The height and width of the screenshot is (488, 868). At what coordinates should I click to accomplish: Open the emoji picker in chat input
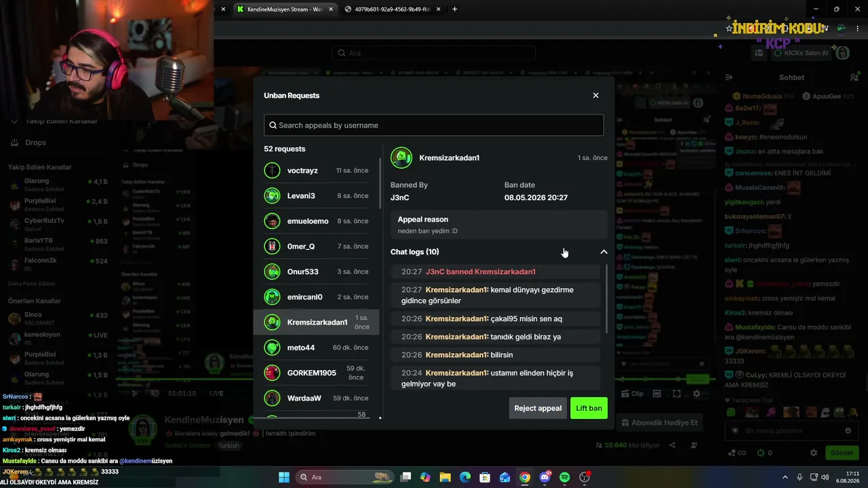(x=848, y=431)
